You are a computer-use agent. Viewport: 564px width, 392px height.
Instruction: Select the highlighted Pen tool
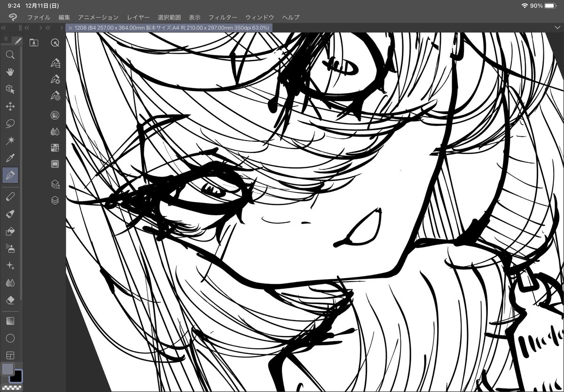[x=10, y=175]
